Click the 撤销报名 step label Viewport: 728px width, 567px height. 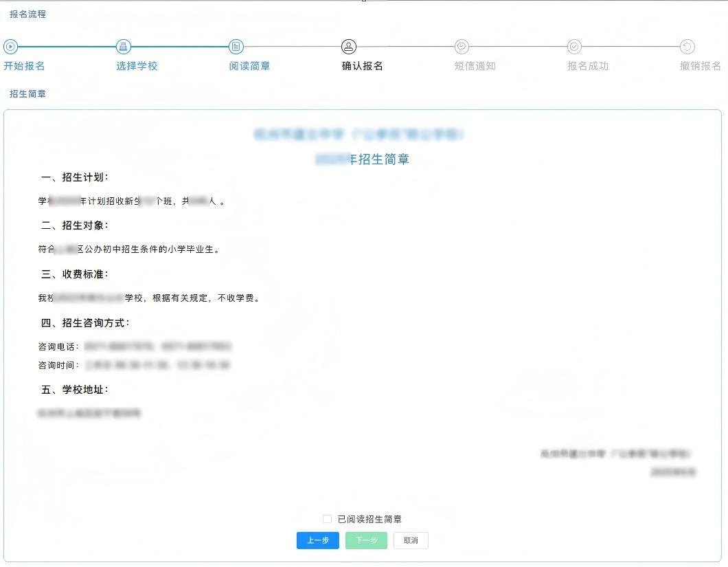click(x=700, y=66)
